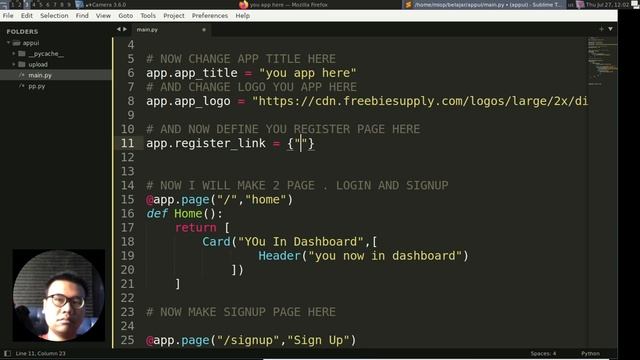Click Card("YOu In Dashboard" text
Image resolution: width=640 pixels, height=360 pixels.
283,242
